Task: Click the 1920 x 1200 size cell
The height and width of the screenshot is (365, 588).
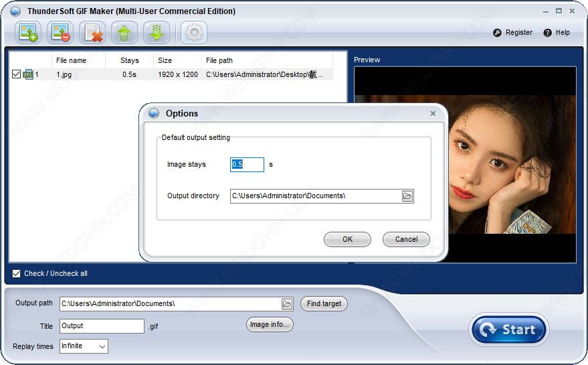Action: coord(178,74)
